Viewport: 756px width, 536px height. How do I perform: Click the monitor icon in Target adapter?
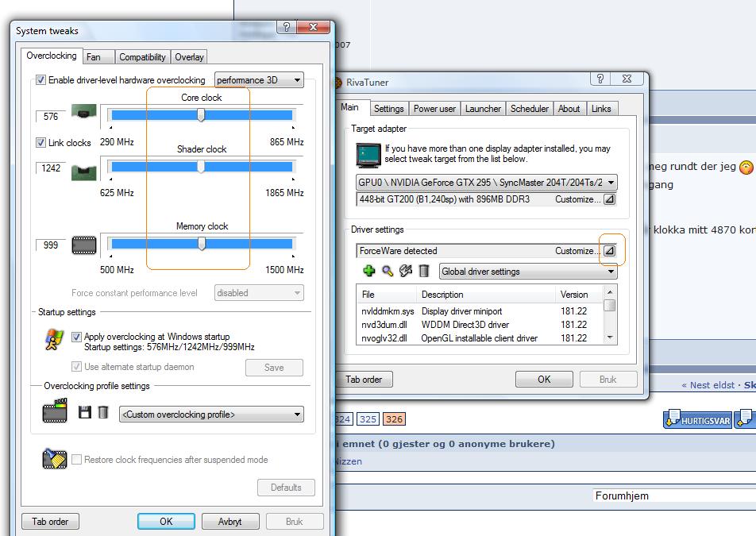(368, 155)
